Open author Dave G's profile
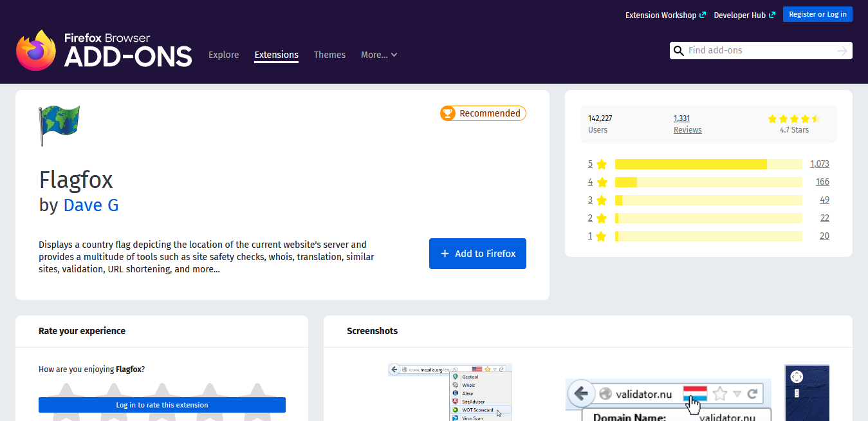This screenshot has width=868, height=421. pos(91,205)
